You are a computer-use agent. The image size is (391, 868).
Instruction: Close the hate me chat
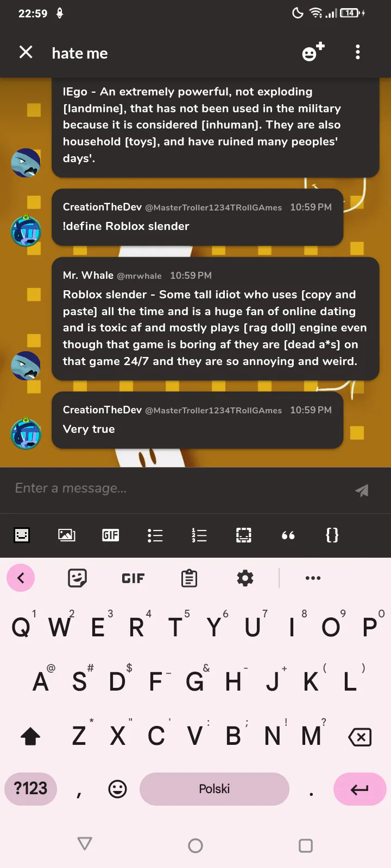click(x=26, y=52)
